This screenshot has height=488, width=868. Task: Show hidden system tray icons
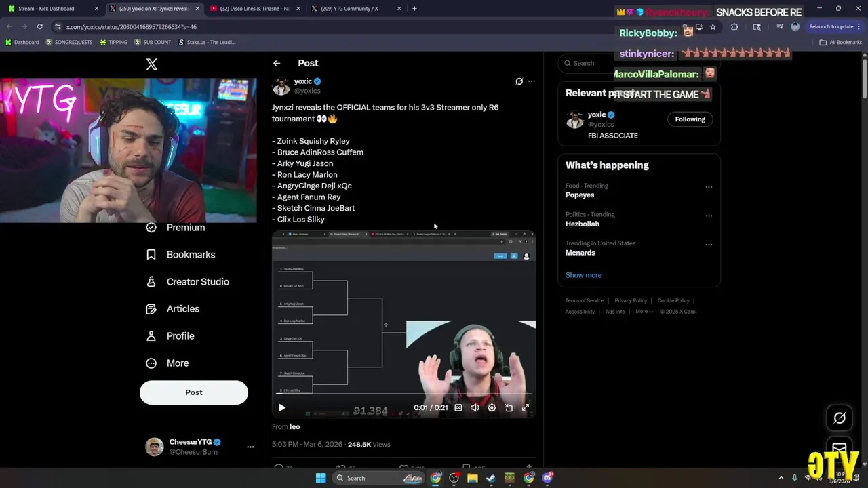pos(781,478)
